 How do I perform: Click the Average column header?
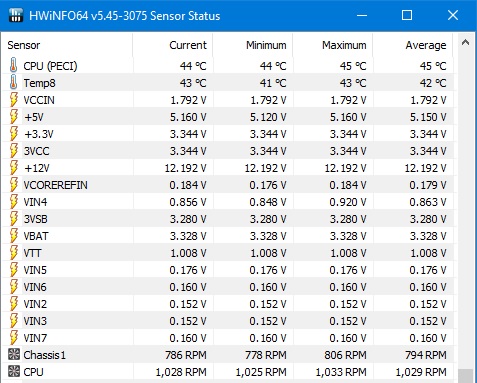coord(413,45)
